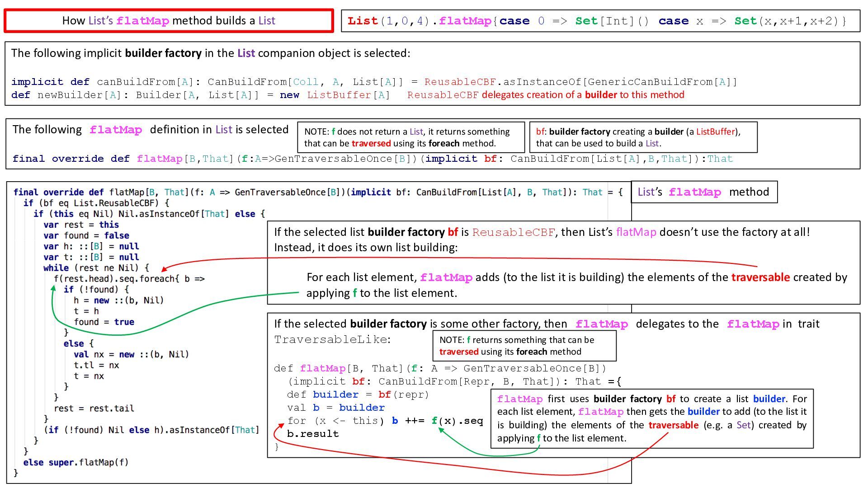Click the code line "var h: ::[B] = null"

pyautogui.click(x=91, y=246)
